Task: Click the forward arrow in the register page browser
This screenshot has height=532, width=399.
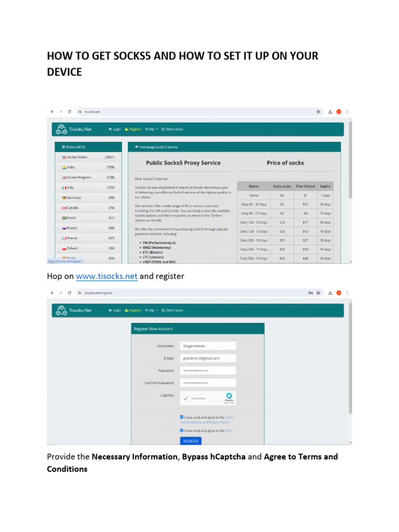Action: pyautogui.click(x=61, y=293)
